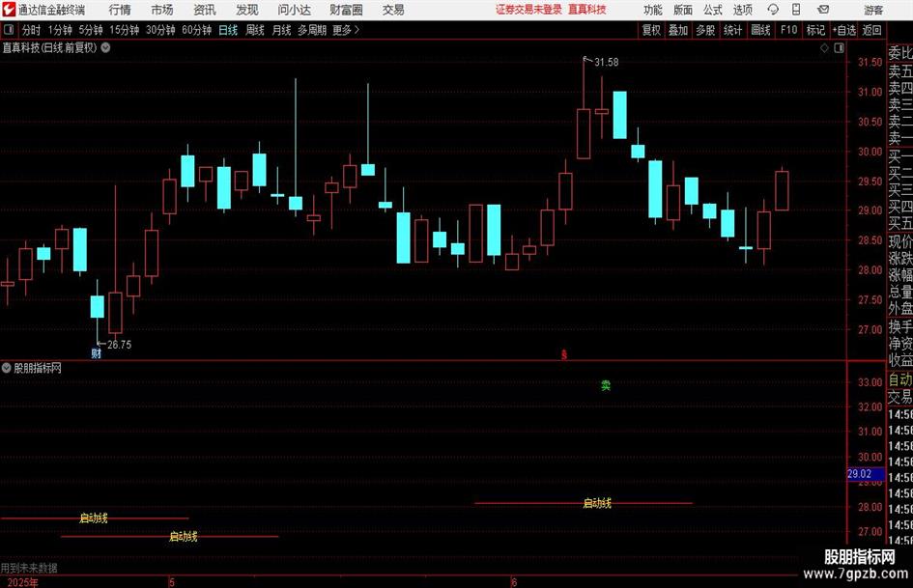Screen dimensions: 913x588
Task: Switch to 月线 monthly period
Action: 282,30
